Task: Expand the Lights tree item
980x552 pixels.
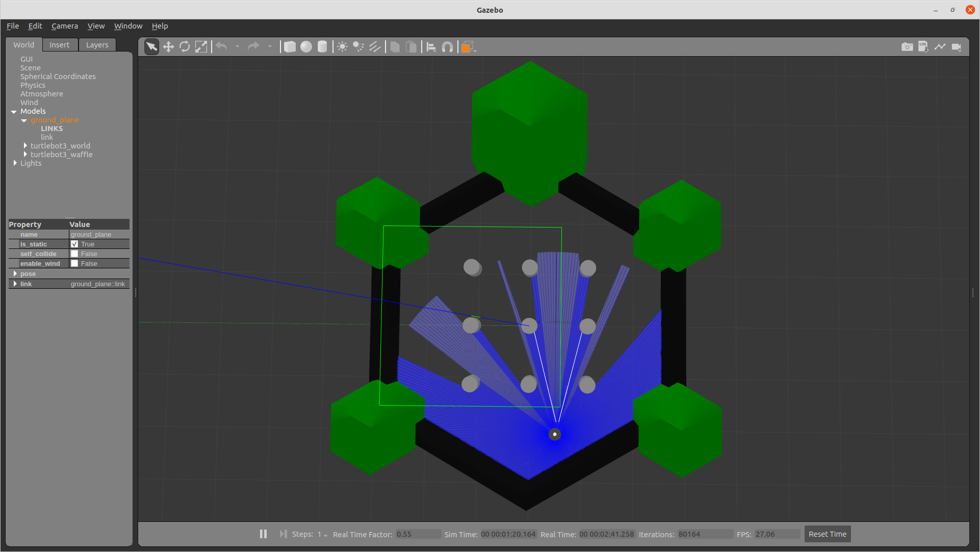Action: (15, 163)
